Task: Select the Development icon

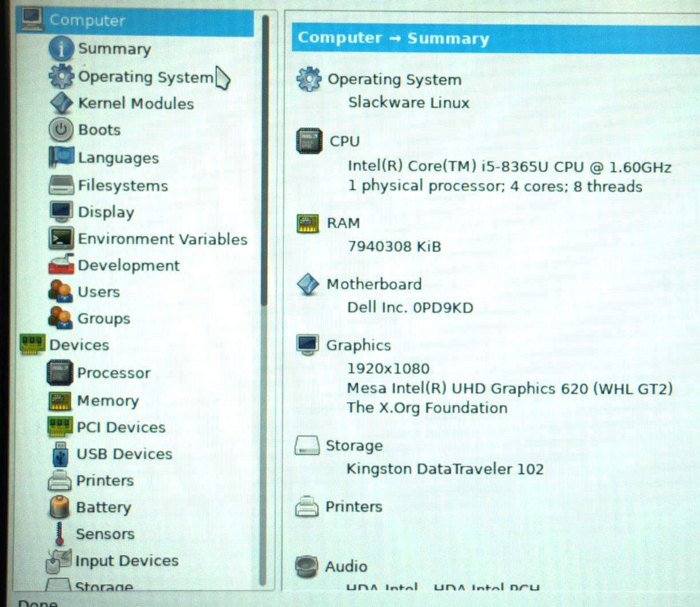Action: [x=61, y=264]
